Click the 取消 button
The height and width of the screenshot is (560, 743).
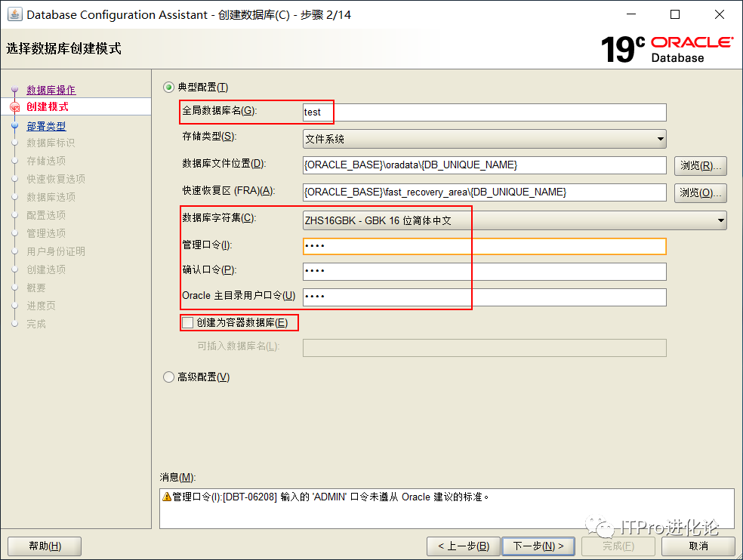698,546
